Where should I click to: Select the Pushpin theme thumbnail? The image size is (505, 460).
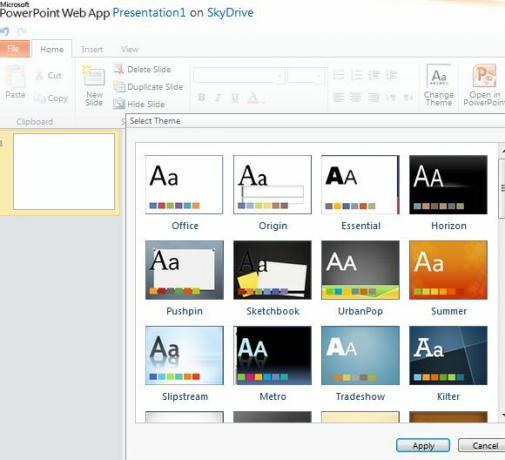point(184,270)
